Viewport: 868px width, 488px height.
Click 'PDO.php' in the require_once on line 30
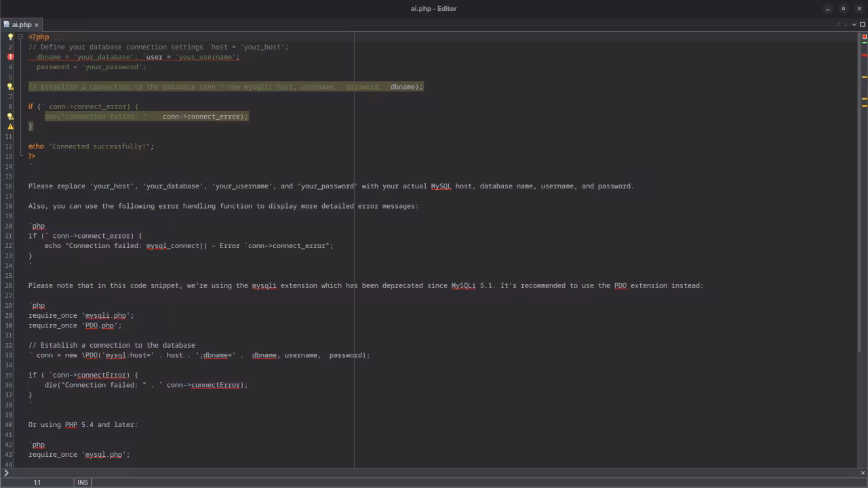[100, 326]
